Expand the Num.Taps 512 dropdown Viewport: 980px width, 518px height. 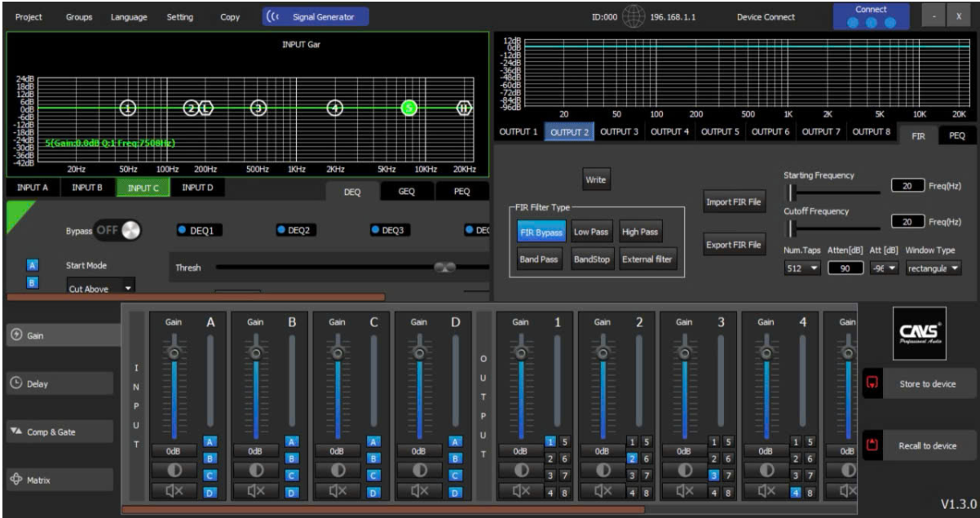pos(802,268)
